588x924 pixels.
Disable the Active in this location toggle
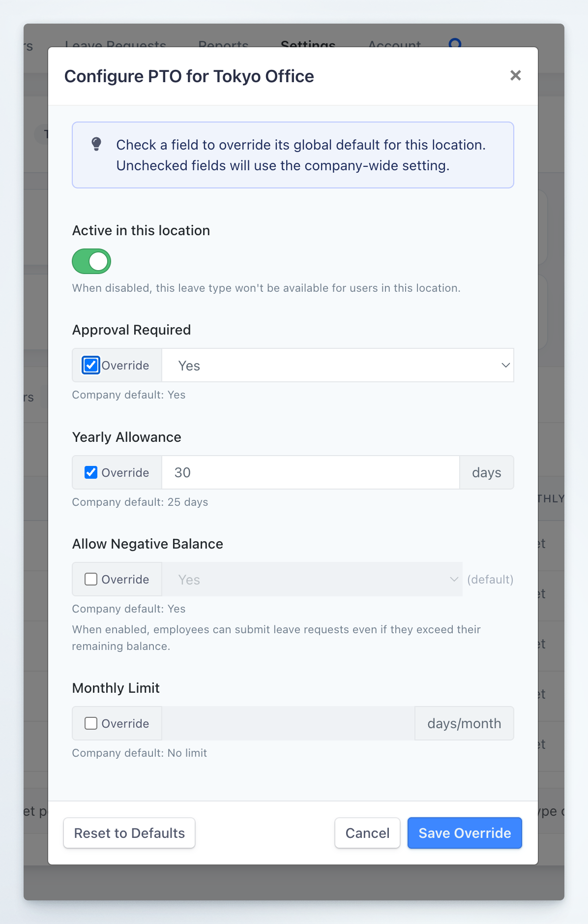pos(91,261)
